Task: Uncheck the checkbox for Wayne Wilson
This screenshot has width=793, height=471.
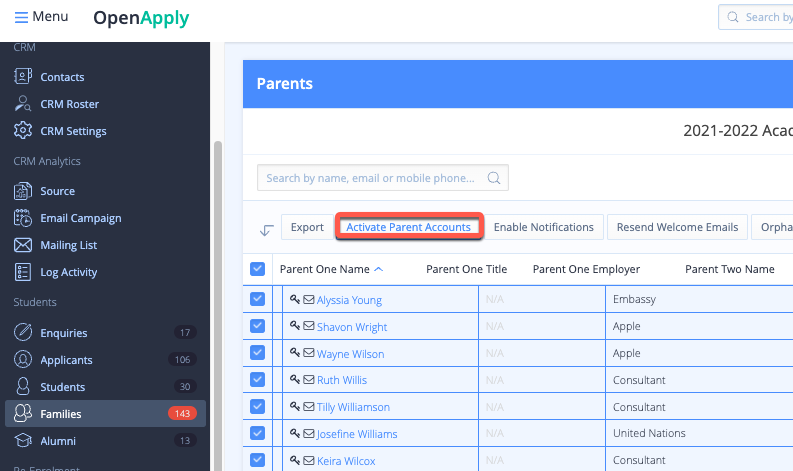Action: point(258,353)
